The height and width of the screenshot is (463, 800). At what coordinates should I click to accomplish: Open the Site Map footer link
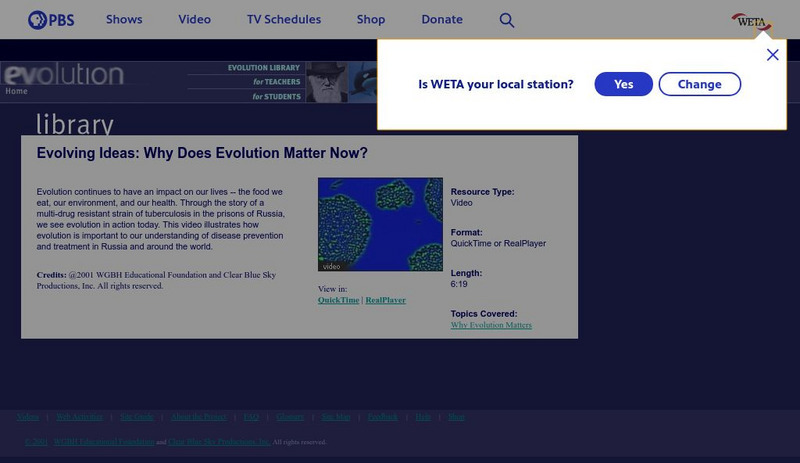pos(336,417)
